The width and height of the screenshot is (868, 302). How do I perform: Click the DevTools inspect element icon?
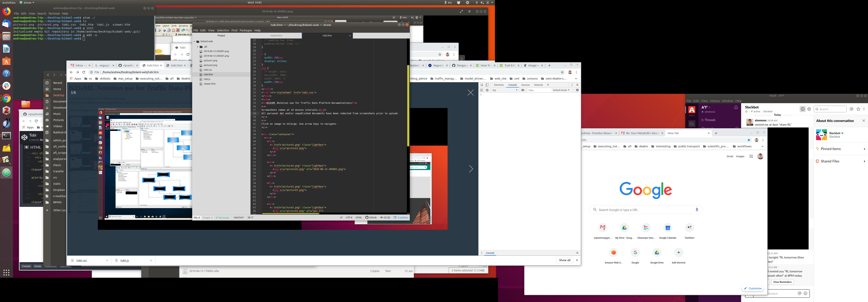pyautogui.click(x=481, y=85)
